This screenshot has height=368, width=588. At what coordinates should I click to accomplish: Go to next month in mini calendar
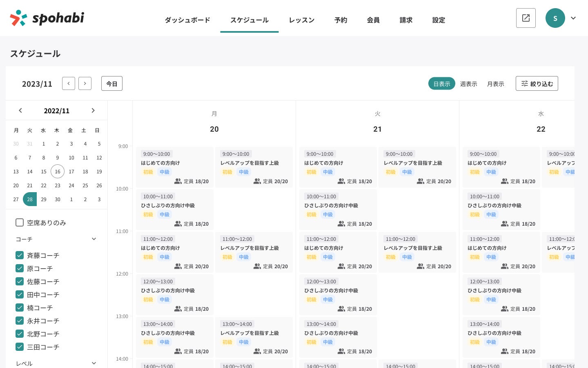(x=93, y=110)
